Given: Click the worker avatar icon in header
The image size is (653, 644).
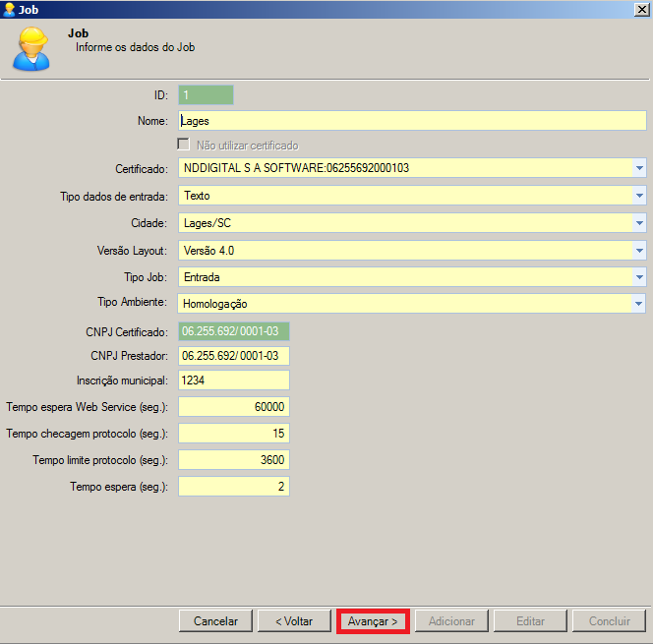Looking at the screenshot, I should tap(30, 48).
